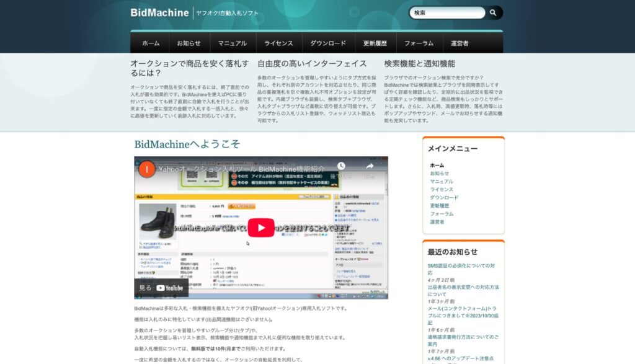Open the 適格請求書発行方法 news link

click(463, 340)
